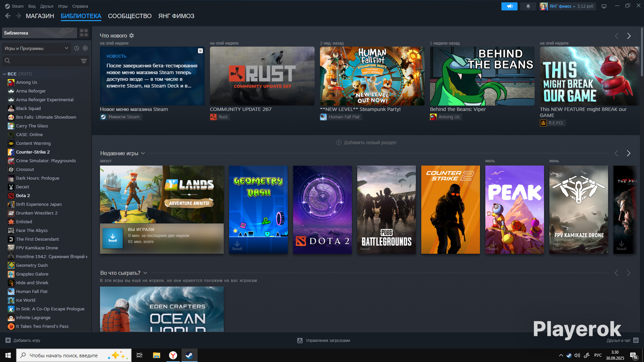Switch library to grid collections view
Viewport: 644px width, 362px height.
(84, 33)
